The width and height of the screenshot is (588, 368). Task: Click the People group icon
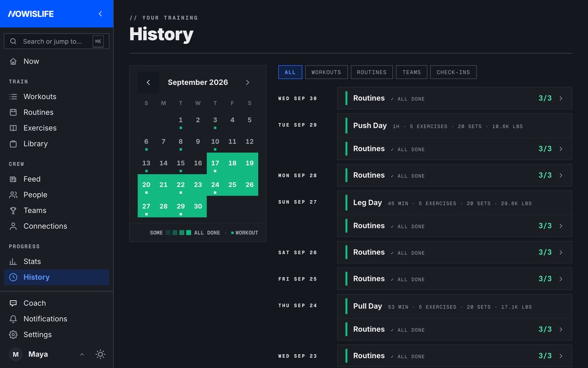click(13, 195)
